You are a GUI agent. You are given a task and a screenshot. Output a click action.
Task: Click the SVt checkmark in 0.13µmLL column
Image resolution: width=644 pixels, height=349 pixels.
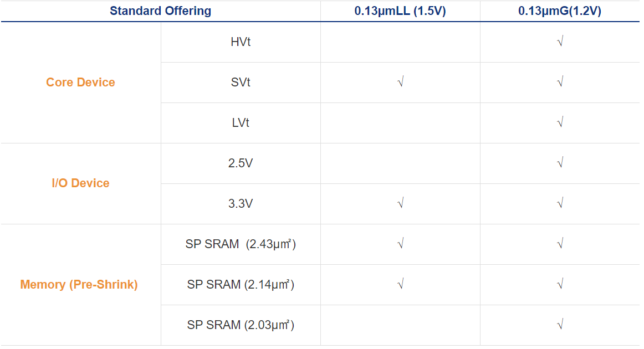(400, 83)
